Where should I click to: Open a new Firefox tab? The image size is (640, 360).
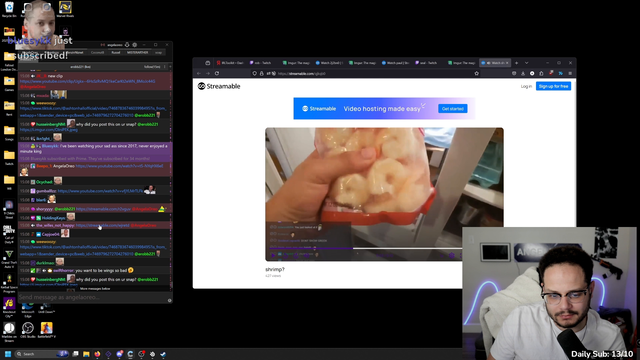[516, 63]
